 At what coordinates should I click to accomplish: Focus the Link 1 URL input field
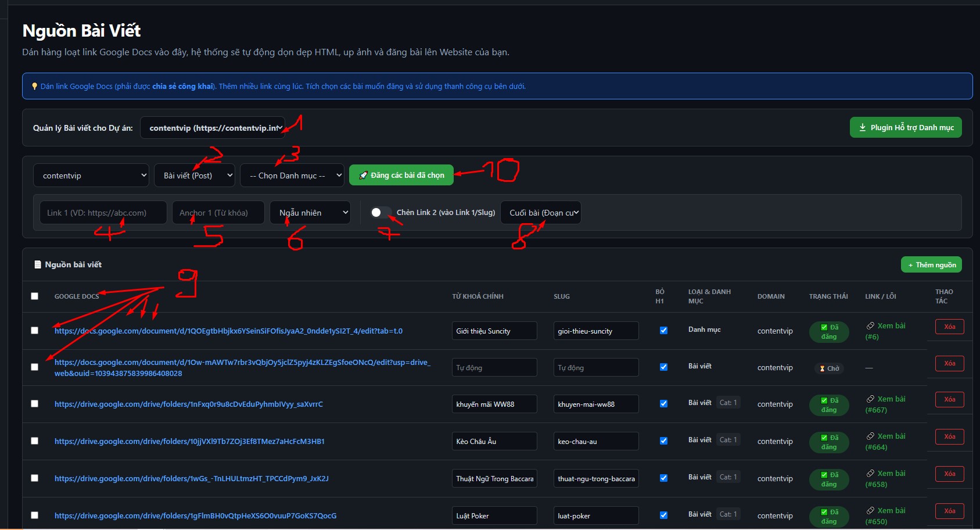coord(103,213)
